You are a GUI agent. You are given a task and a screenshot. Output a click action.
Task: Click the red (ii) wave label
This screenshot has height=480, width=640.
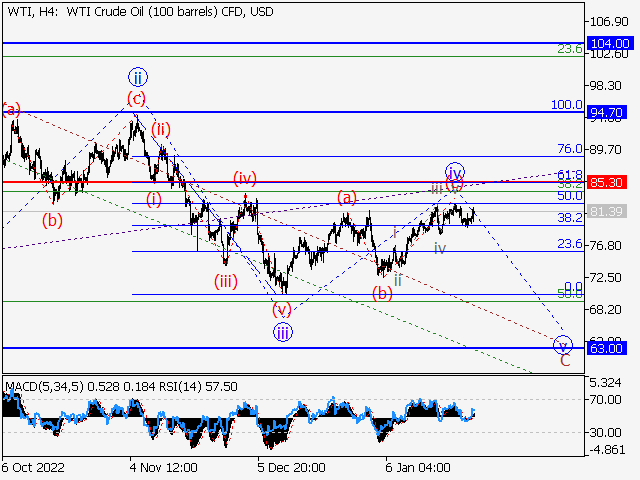(x=161, y=129)
